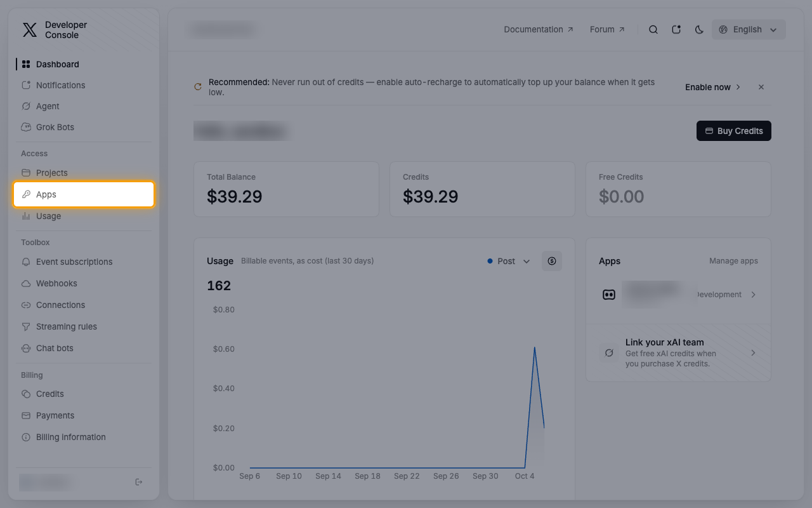812x508 pixels.
Task: Select Apps in the sidebar
Action: pos(84,194)
